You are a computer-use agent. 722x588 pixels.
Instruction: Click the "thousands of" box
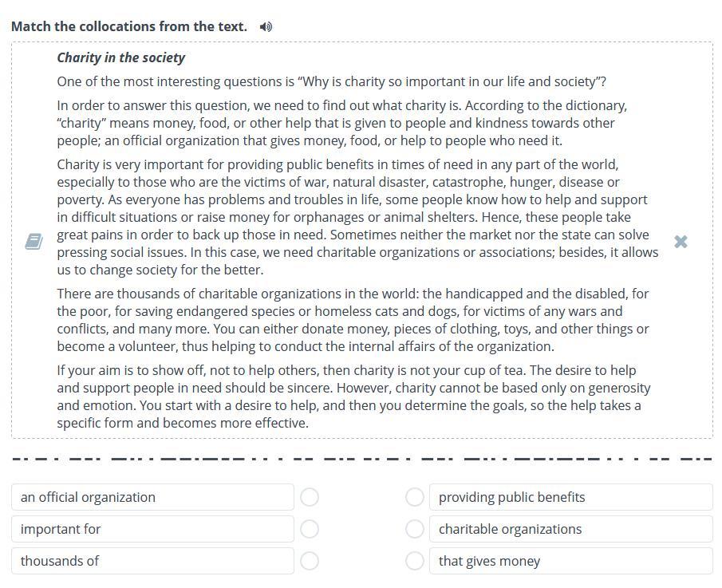pos(152,561)
